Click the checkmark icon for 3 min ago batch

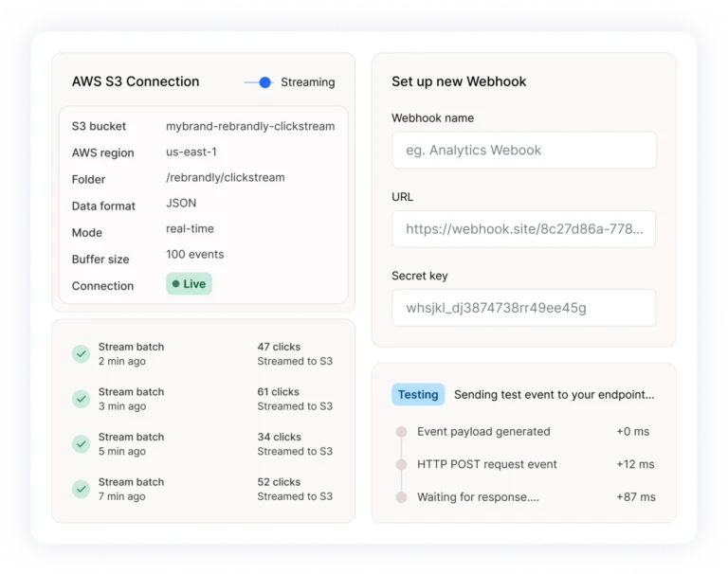tap(81, 399)
